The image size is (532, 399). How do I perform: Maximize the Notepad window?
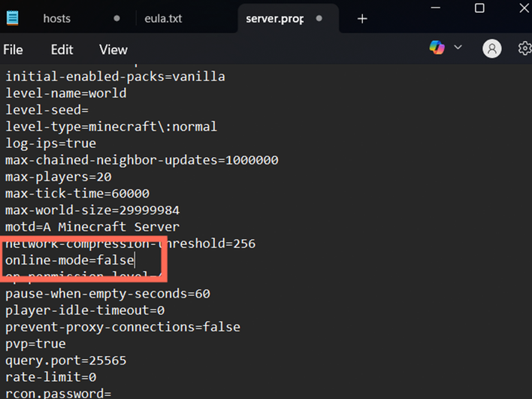[479, 8]
